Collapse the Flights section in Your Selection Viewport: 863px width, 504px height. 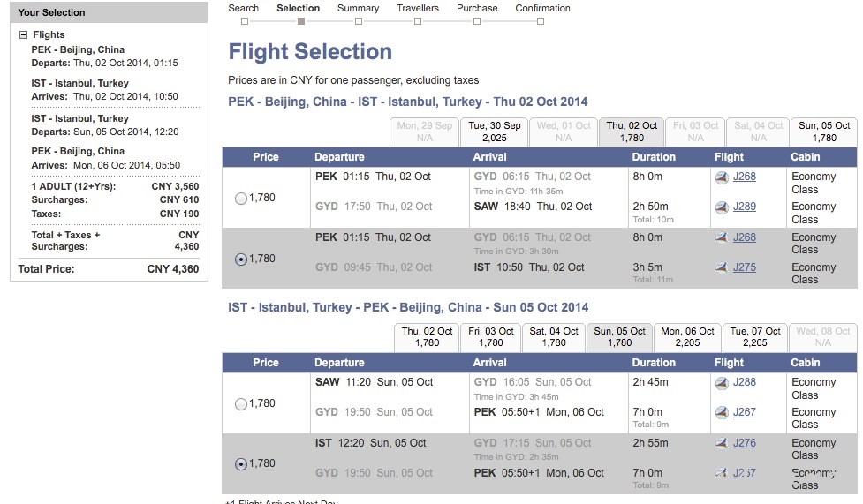click(24, 35)
